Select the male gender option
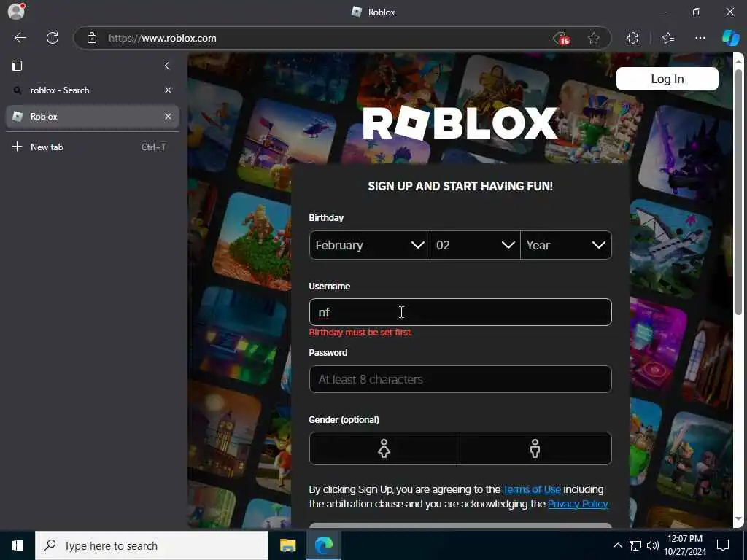The height and width of the screenshot is (560, 747). 535,448
